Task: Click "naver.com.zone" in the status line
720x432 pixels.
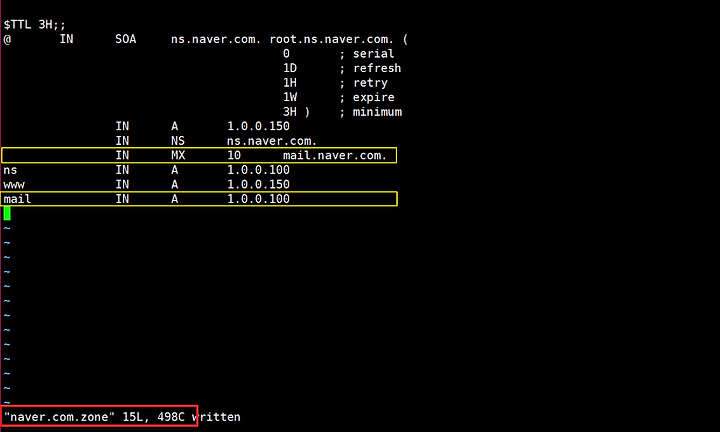Action: click(59, 417)
